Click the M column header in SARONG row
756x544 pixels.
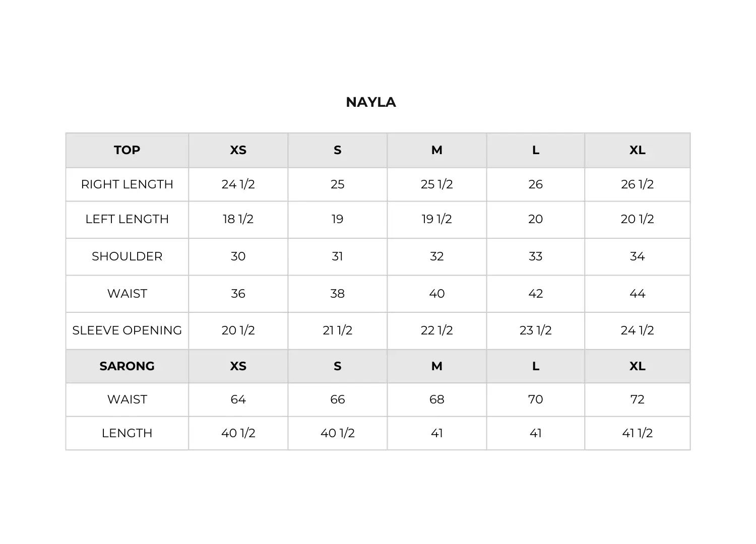[436, 366]
